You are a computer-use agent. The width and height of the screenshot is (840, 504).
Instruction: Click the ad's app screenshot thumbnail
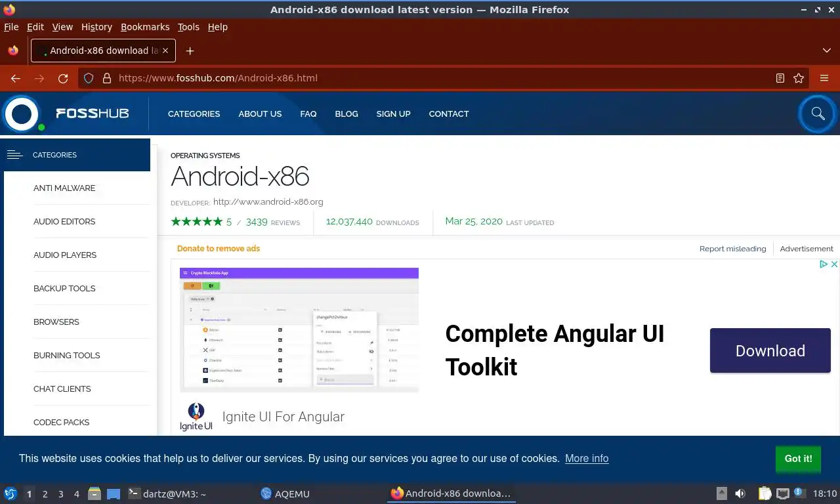299,329
